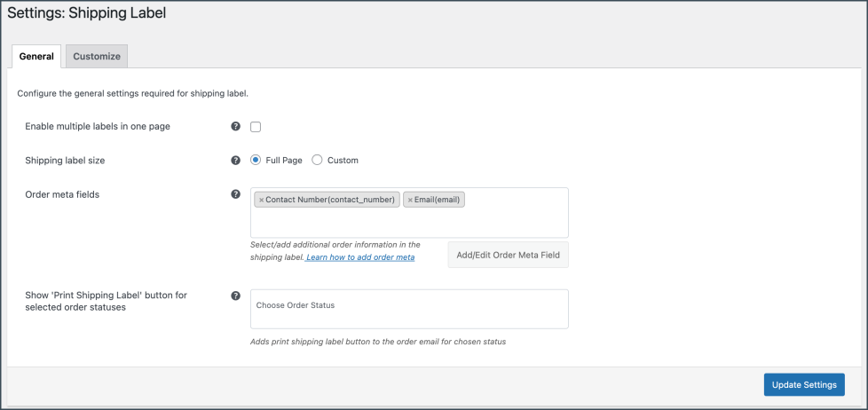Image resolution: width=868 pixels, height=410 pixels.
Task: Click the Email(email) tag text
Action: [x=439, y=201]
